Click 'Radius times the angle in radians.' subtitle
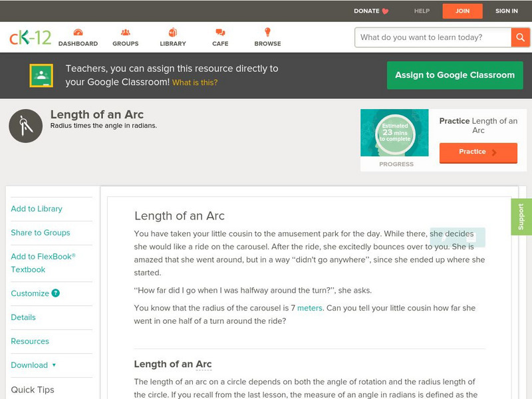 104,126
